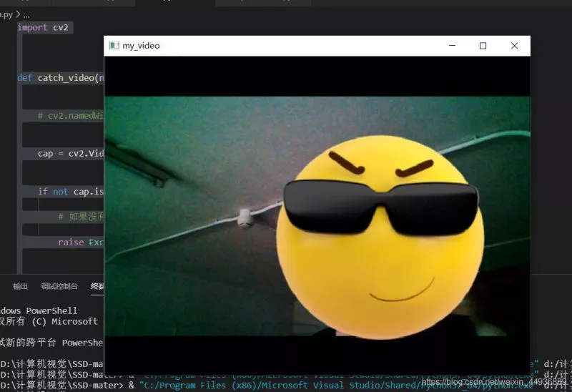Click the if not cap.is code line
Viewport: 572px width, 392px height.
(x=71, y=191)
